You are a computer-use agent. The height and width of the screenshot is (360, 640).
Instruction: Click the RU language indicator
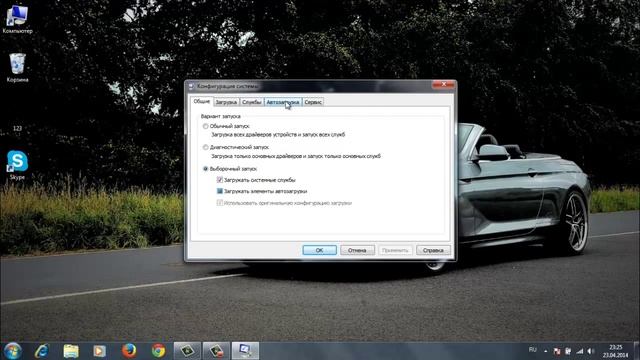coord(532,350)
